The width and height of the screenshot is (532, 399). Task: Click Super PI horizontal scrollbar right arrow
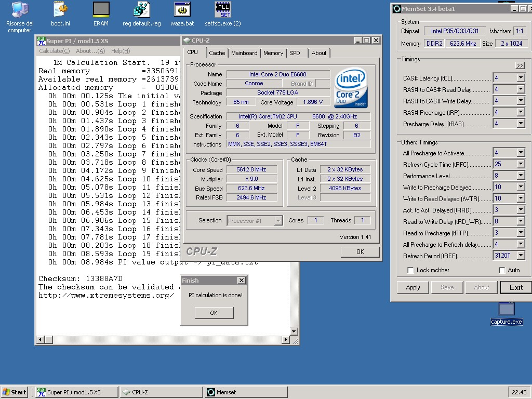(x=286, y=339)
